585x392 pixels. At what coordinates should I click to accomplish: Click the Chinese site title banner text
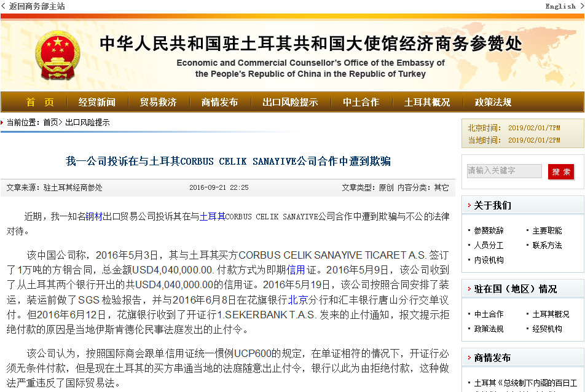(x=311, y=43)
